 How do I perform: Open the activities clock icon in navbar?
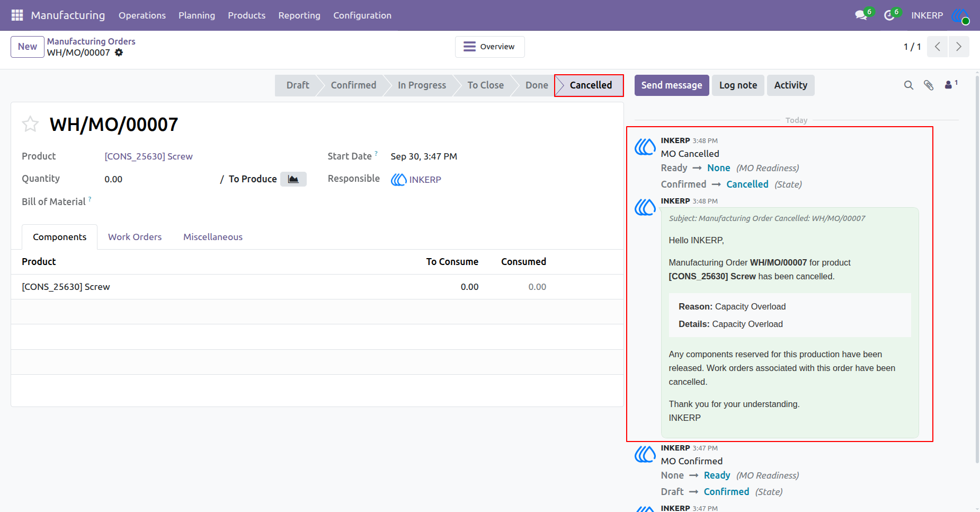point(889,15)
